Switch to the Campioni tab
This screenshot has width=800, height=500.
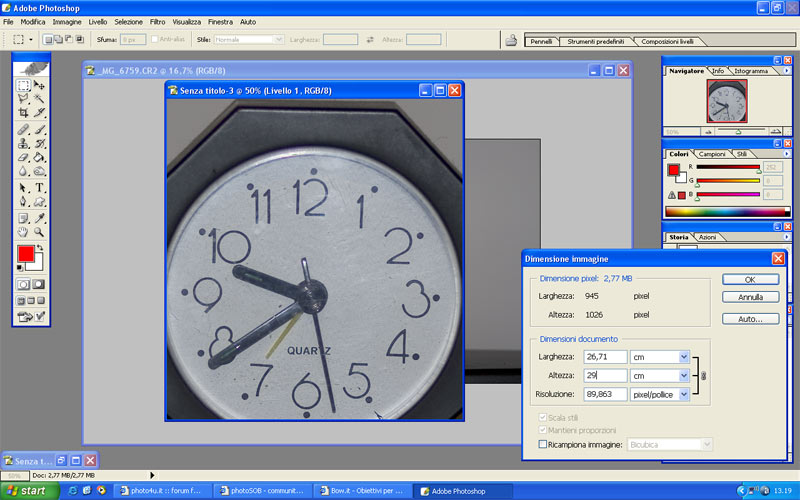[x=712, y=154]
